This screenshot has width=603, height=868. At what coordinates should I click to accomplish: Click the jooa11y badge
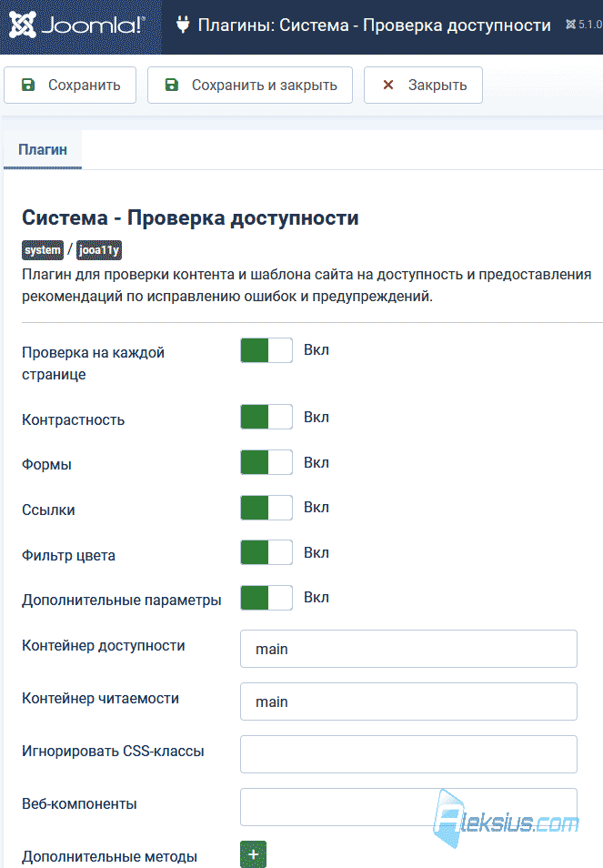coord(99,250)
